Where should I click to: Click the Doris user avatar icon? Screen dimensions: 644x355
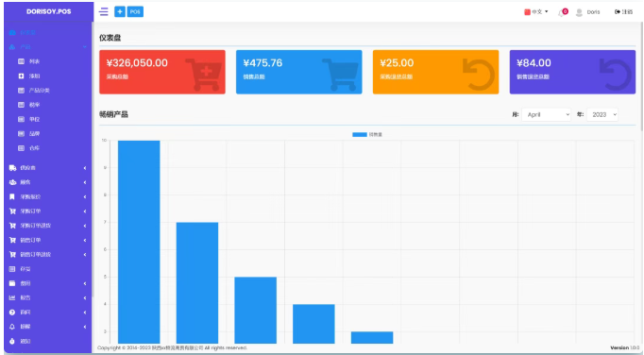click(x=579, y=12)
